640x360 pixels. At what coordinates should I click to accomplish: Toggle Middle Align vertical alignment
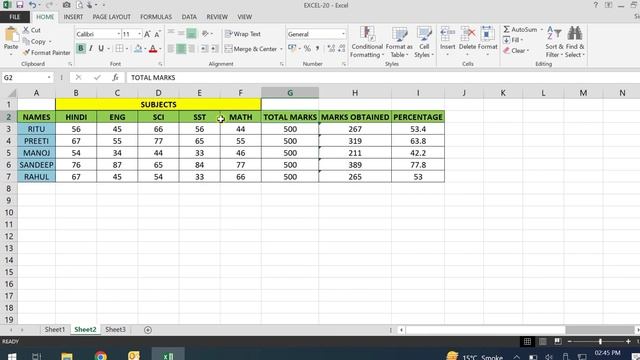pyautogui.click(x=181, y=34)
